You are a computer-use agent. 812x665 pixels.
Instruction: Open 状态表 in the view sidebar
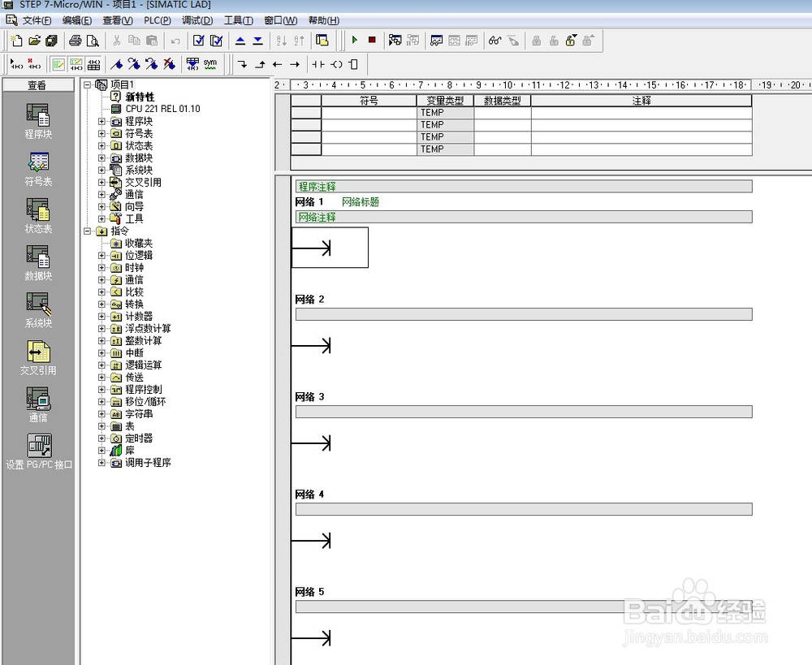coord(38,216)
